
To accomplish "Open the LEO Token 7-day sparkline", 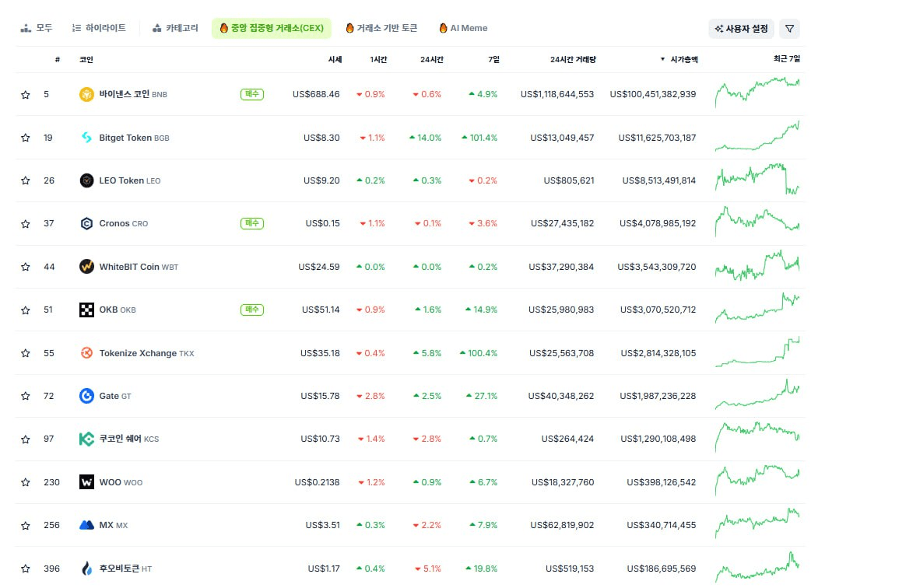I will pos(757,179).
